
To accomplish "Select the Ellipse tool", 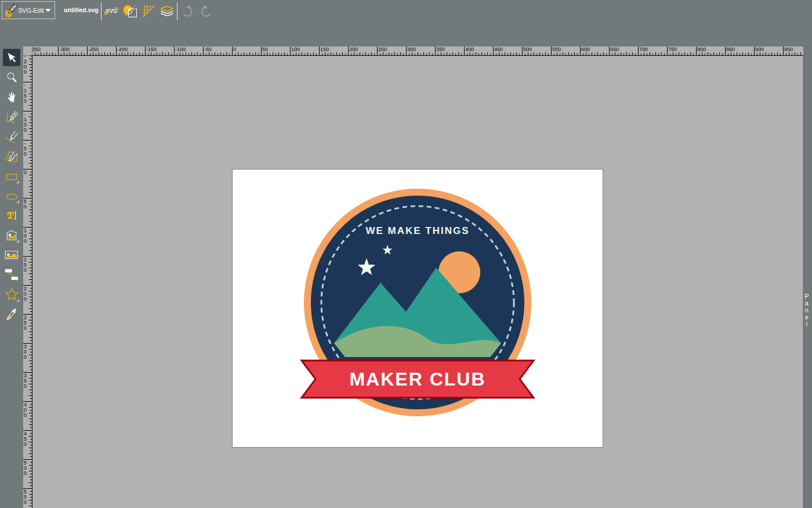I will pyautogui.click(x=12, y=196).
